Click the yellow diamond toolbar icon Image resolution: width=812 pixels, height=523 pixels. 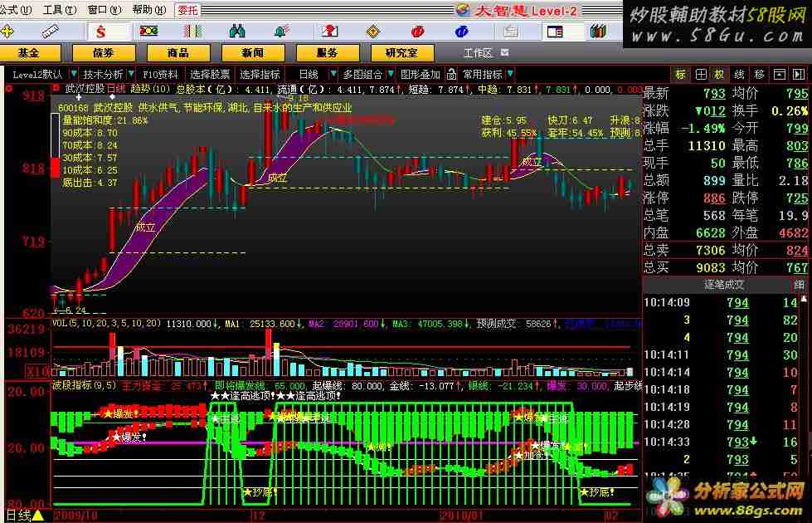tap(373, 32)
